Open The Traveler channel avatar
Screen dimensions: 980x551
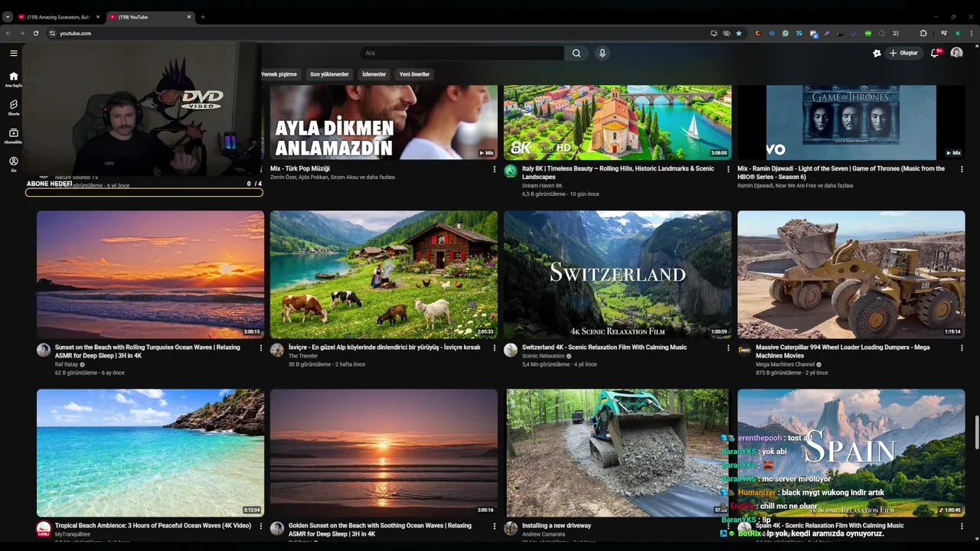[x=277, y=350]
